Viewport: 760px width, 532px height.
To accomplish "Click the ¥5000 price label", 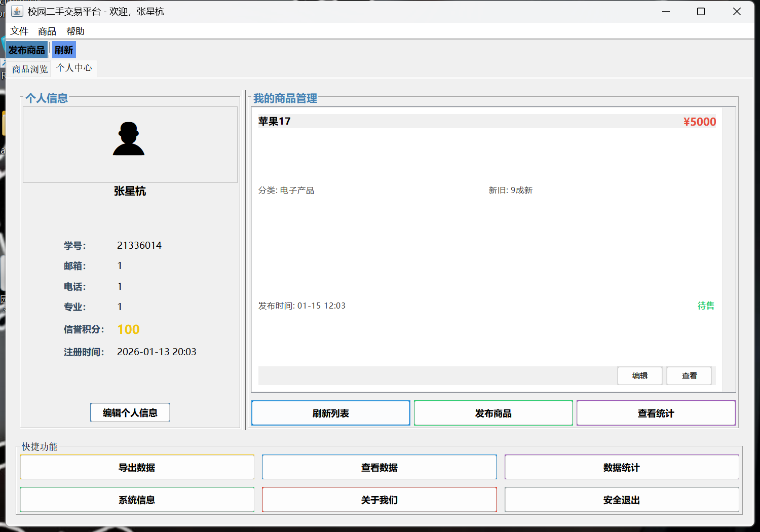I will click(x=700, y=122).
